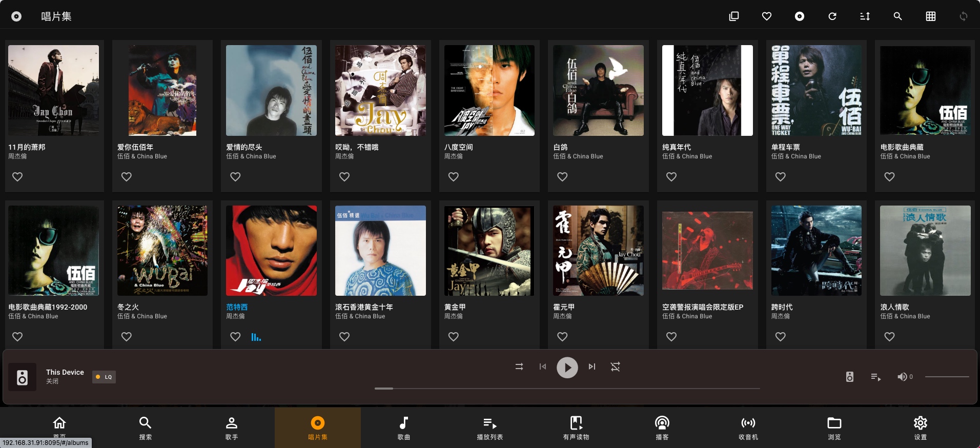The width and height of the screenshot is (980, 448).
Task: Click the search magnifier in top toolbar
Action: tap(898, 16)
